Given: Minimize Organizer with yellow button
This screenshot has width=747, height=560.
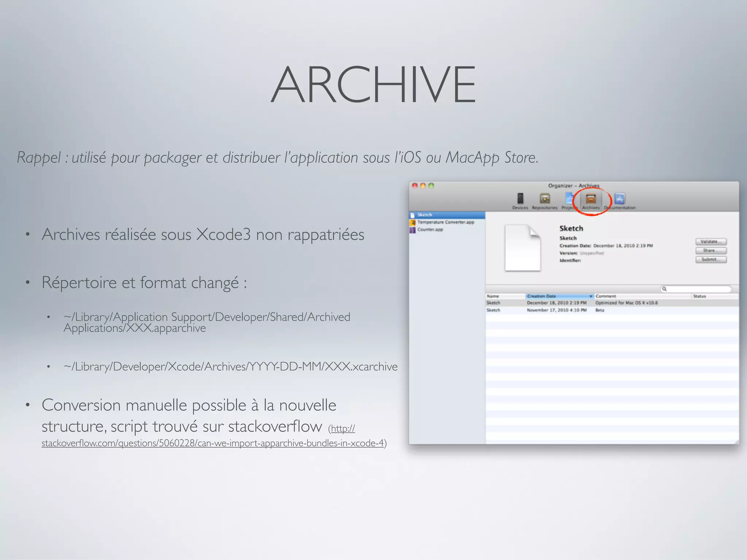Looking at the screenshot, I should pos(423,186).
